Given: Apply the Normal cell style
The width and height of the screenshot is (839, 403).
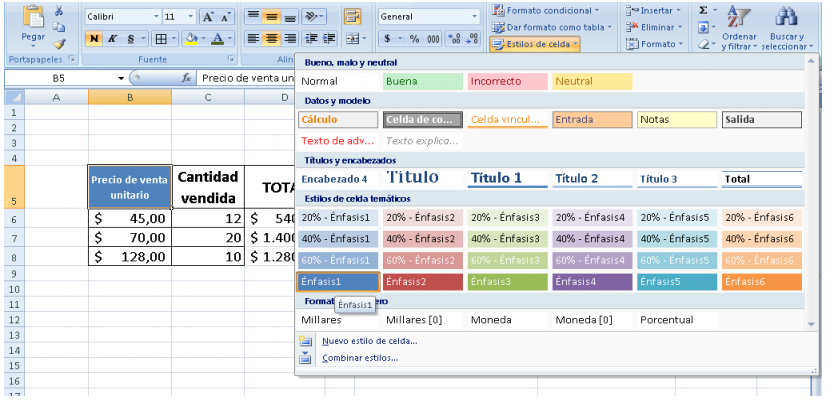Looking at the screenshot, I should tap(338, 81).
